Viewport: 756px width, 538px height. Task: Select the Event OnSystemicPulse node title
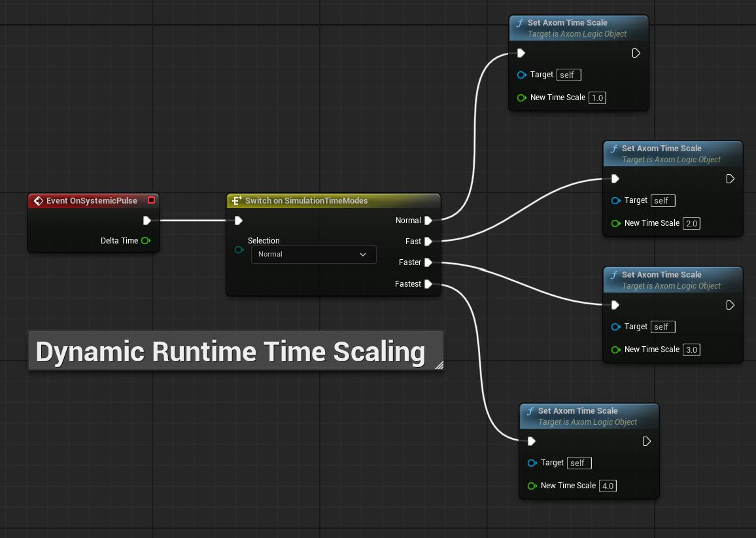click(x=92, y=201)
